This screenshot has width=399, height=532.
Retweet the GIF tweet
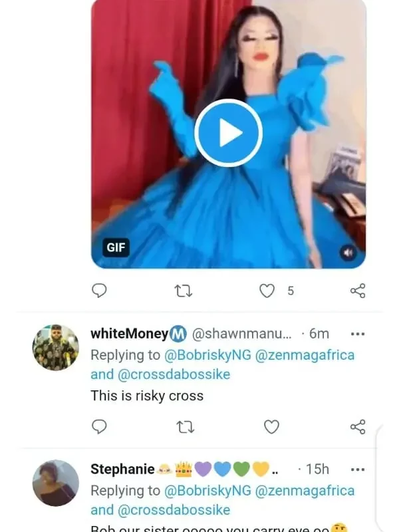(184, 291)
